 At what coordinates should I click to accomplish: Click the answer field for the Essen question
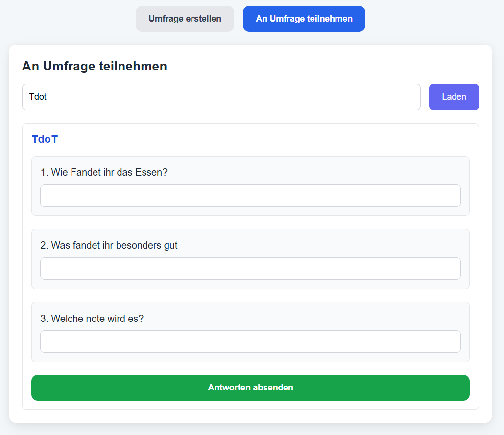tap(250, 196)
